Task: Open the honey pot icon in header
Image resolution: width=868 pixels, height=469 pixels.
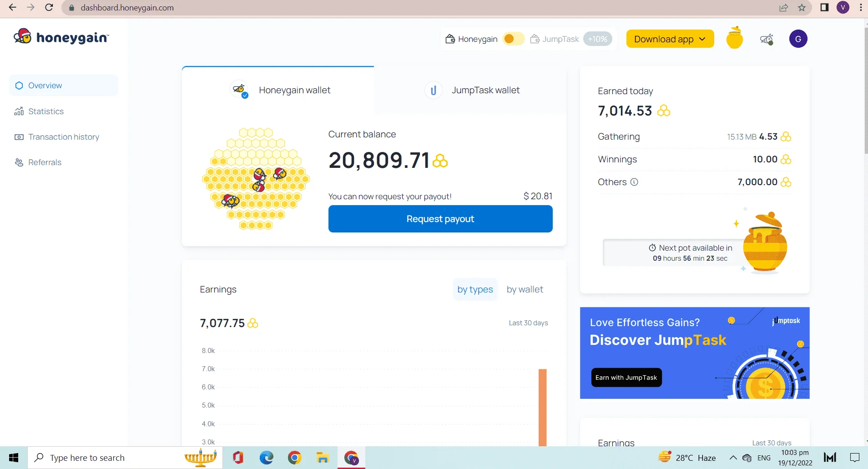Action: 734,38
